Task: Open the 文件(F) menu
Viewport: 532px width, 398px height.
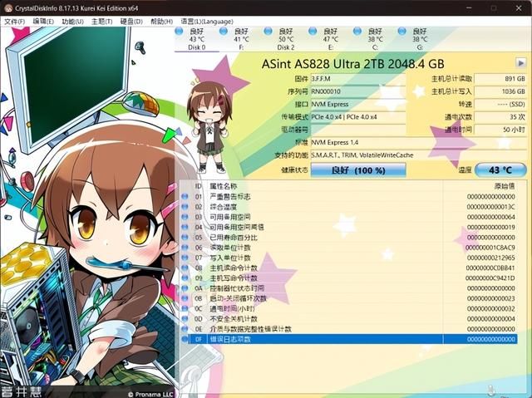Action: pos(15,22)
